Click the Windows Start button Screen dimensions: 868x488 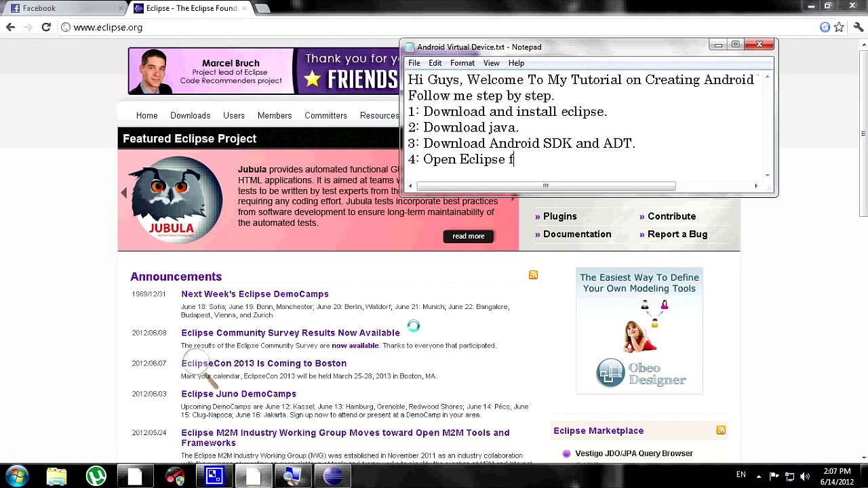(x=17, y=476)
